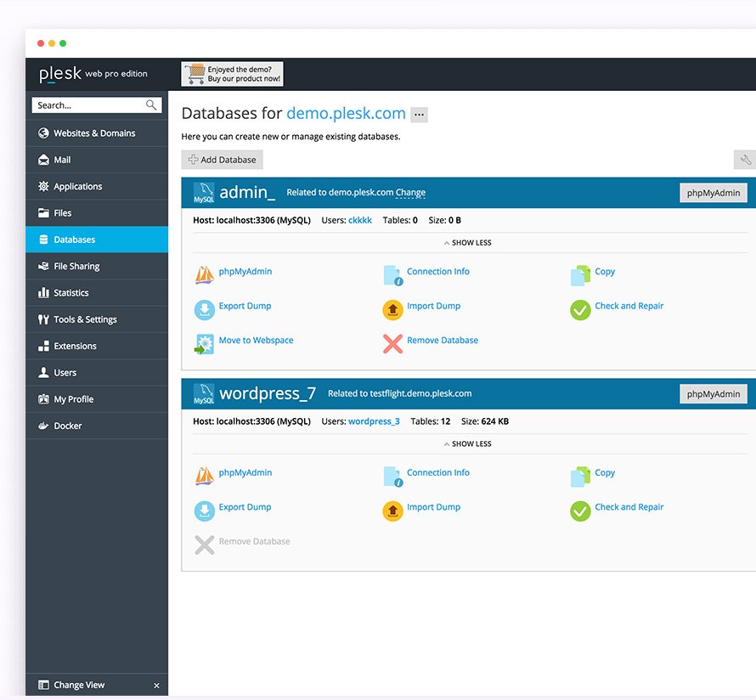Click the wrench settings icon at top right
Viewport: 756px width, 700px height.
(746, 160)
